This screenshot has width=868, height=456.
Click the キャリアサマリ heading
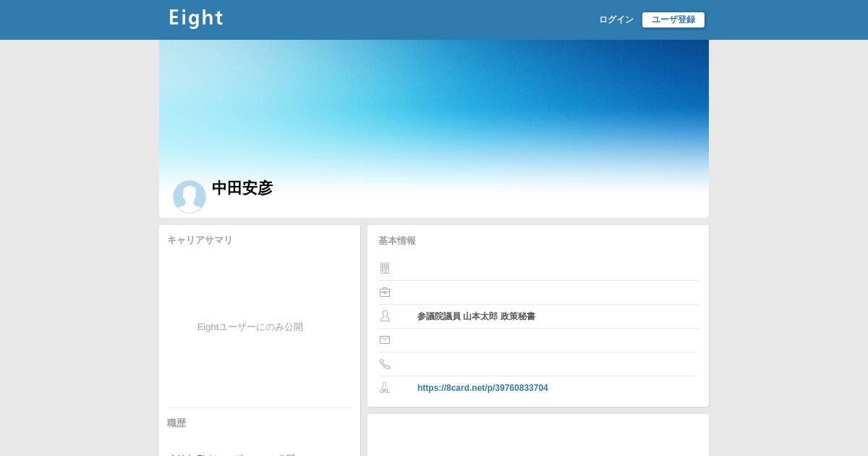[x=200, y=240]
